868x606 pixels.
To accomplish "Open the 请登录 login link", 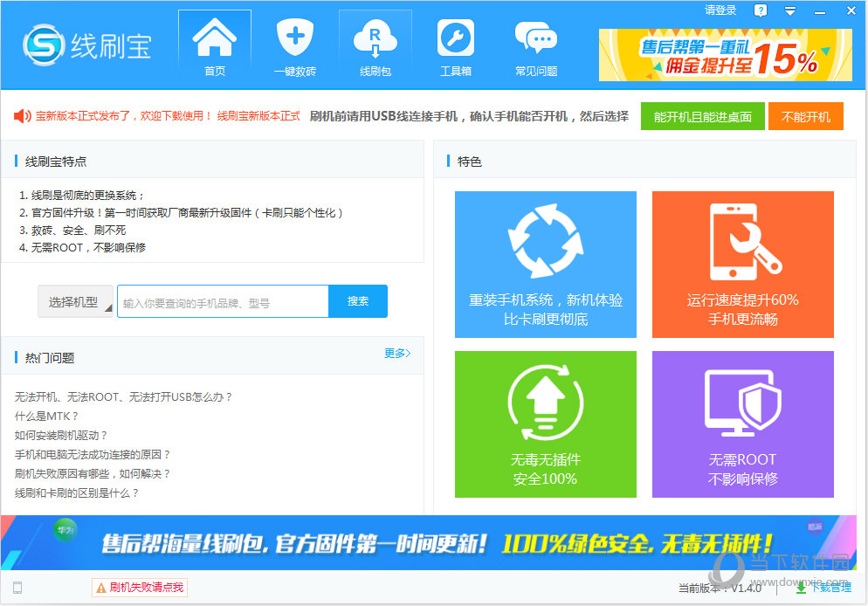I will click(719, 10).
